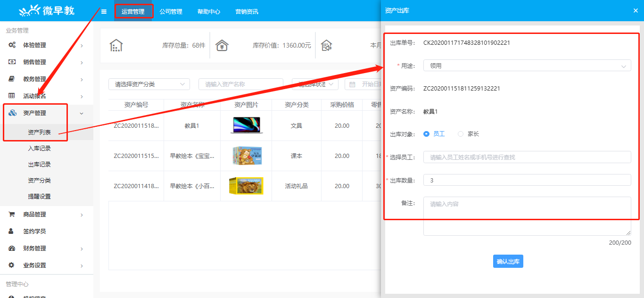This screenshot has height=298, width=644.
Task: Switch to the 公司管理 tab
Action: pos(171,11)
